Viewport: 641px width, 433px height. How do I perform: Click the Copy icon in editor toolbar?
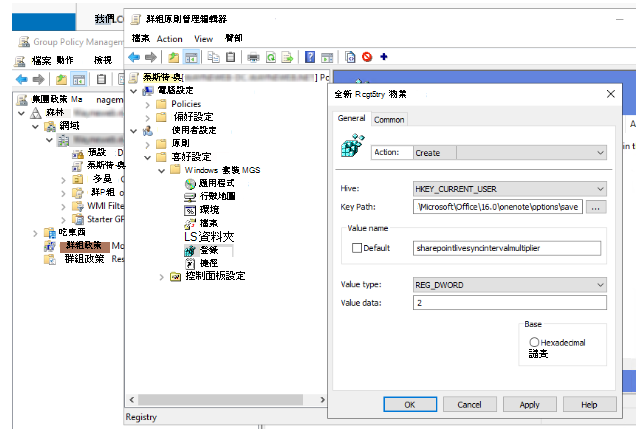(213, 57)
